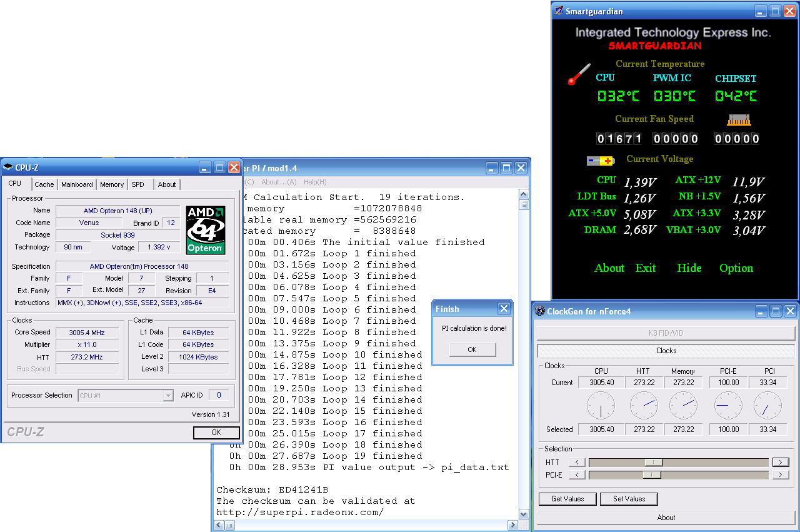Open the About tab in CPU-Z

167,184
